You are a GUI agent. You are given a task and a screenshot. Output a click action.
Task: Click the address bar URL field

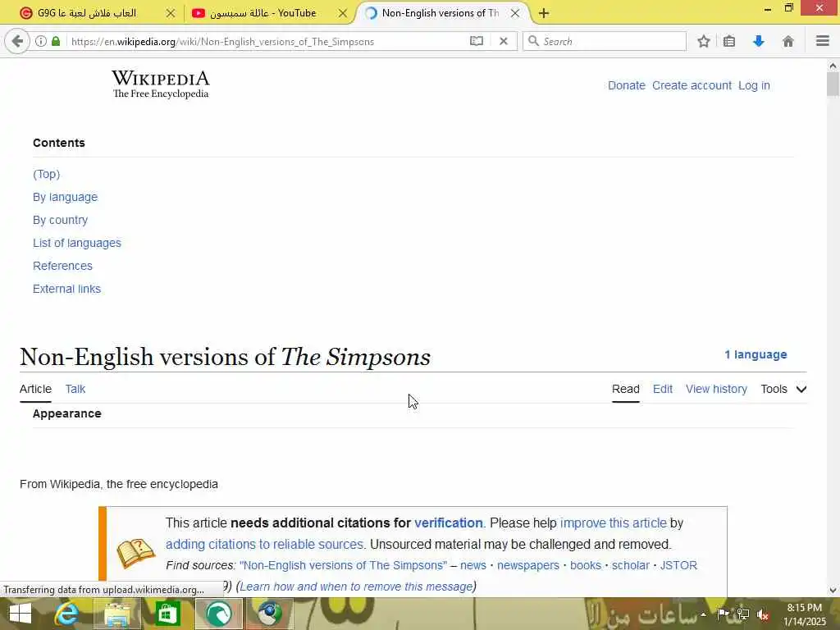[x=268, y=41]
